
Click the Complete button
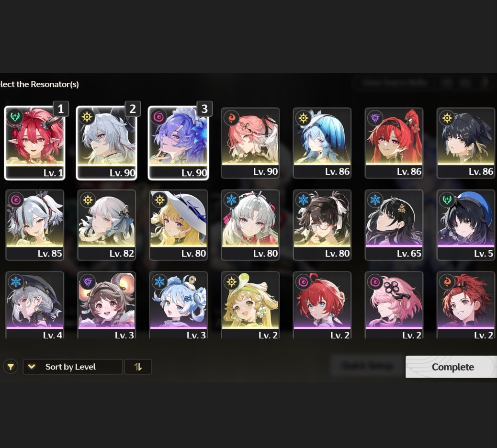coord(452,367)
